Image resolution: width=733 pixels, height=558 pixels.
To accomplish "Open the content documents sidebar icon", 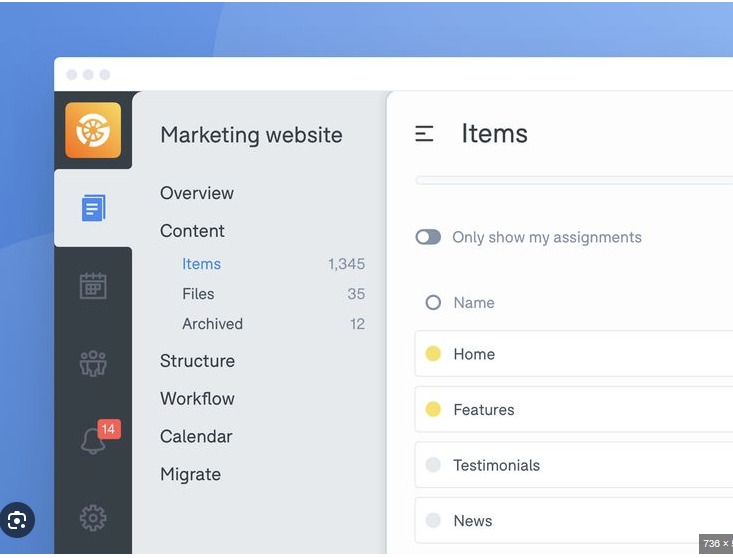I will (x=93, y=208).
